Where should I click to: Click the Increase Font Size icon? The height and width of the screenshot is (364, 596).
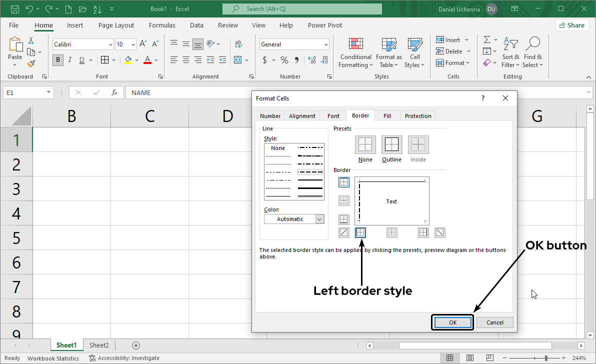click(x=143, y=44)
